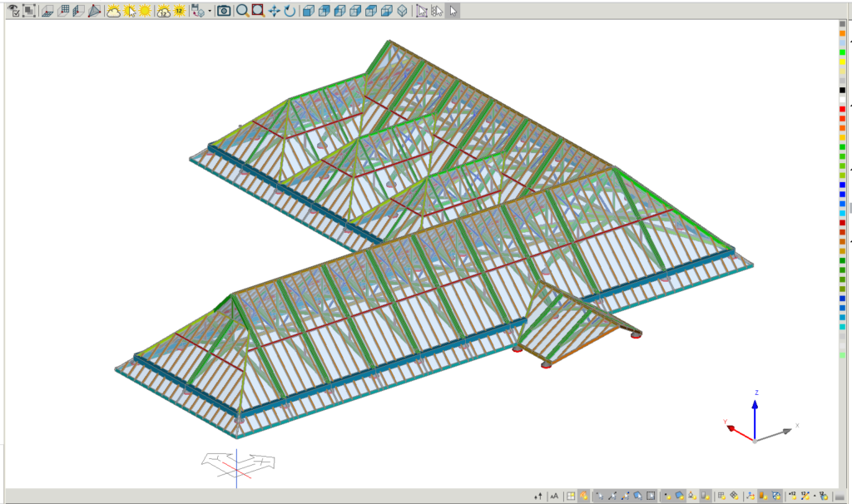Toggle node numbers 12 display icon
This screenshot has width=852, height=504.
793,496
